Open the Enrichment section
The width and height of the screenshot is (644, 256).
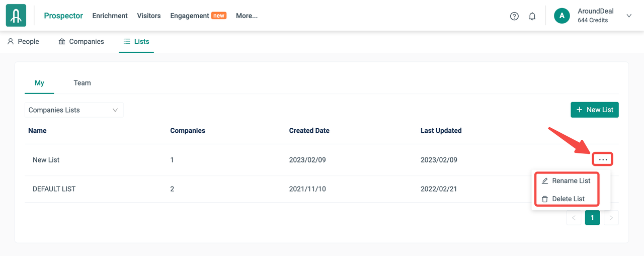pos(110,16)
